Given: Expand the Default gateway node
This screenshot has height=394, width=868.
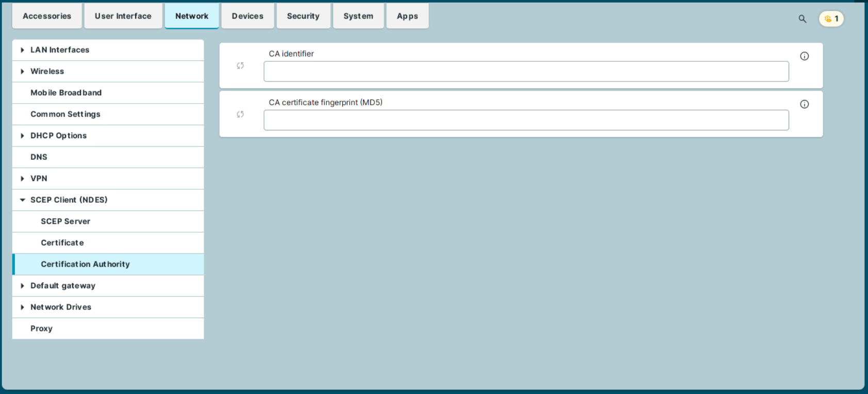Looking at the screenshot, I should [22, 286].
